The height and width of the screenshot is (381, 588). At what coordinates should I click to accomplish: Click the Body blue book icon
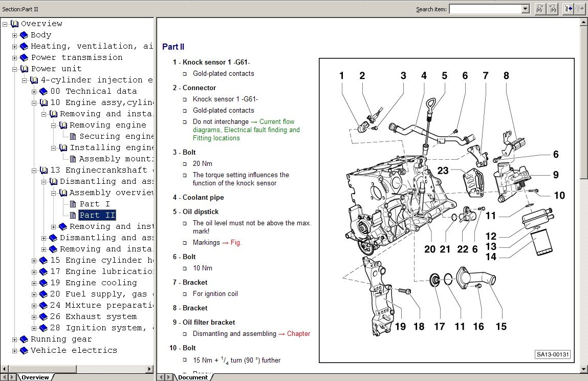pyautogui.click(x=24, y=35)
